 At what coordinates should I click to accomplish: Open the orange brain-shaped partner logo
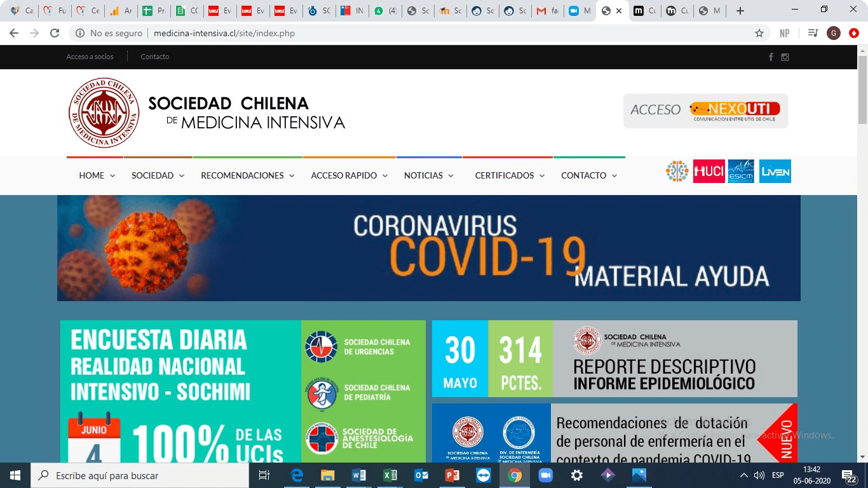point(677,171)
